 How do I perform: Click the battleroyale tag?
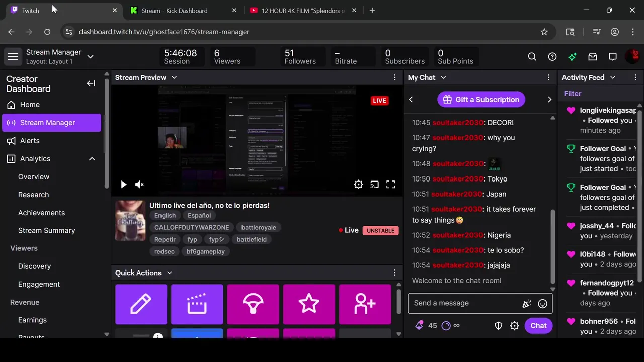click(x=259, y=227)
